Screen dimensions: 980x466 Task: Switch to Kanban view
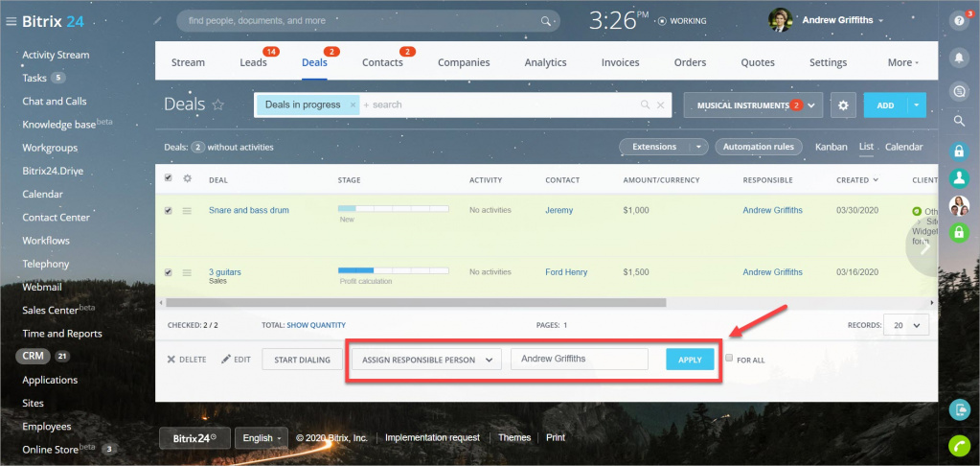pos(832,147)
